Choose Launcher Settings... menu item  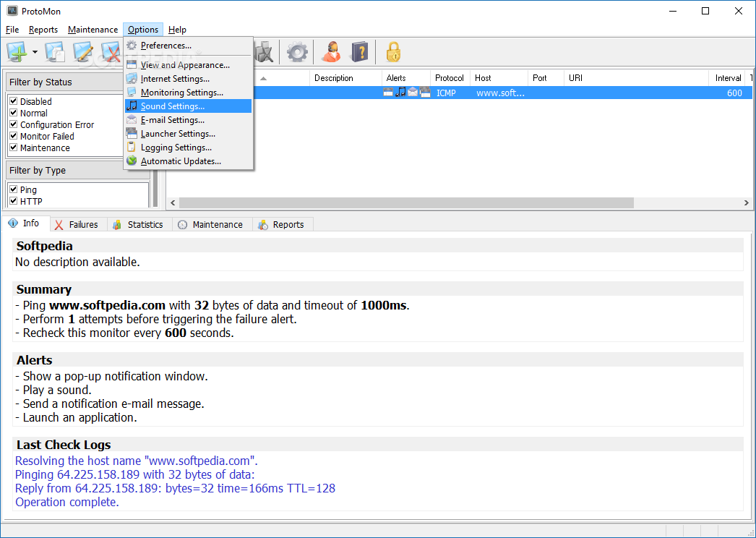[x=189, y=134]
